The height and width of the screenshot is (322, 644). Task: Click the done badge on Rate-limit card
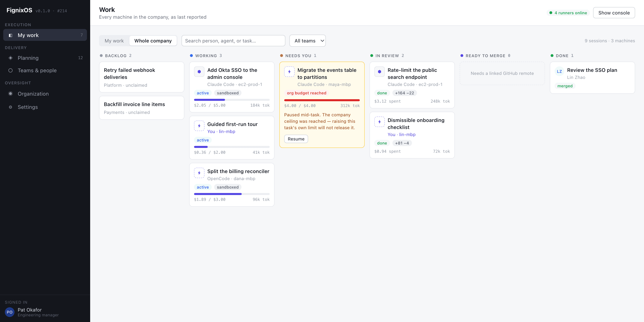click(x=382, y=93)
